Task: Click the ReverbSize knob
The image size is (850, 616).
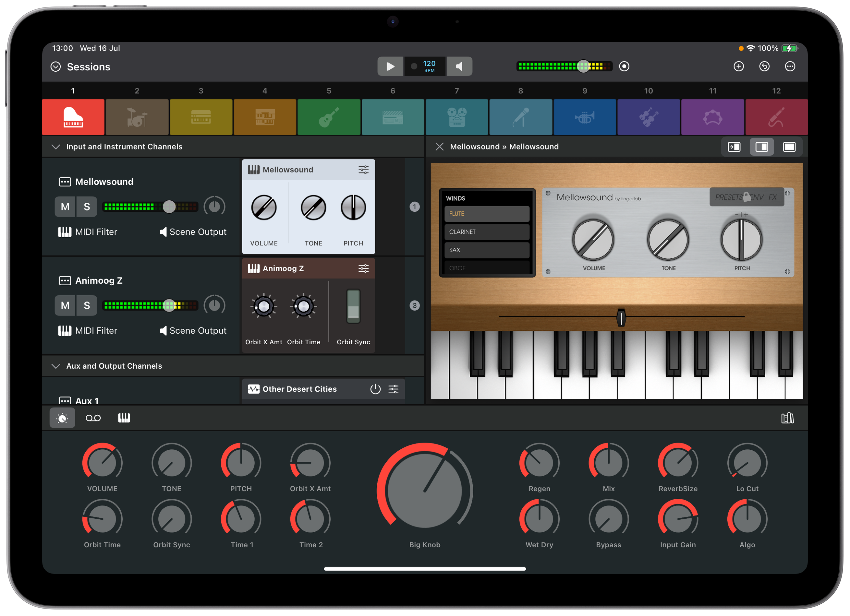Action: [x=678, y=463]
